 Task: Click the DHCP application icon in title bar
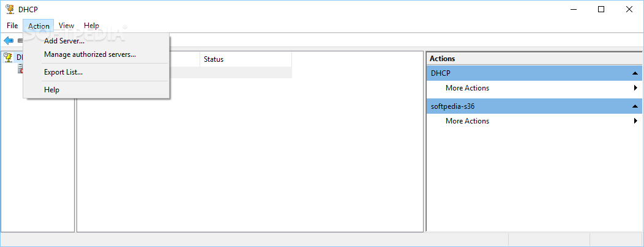10,9
